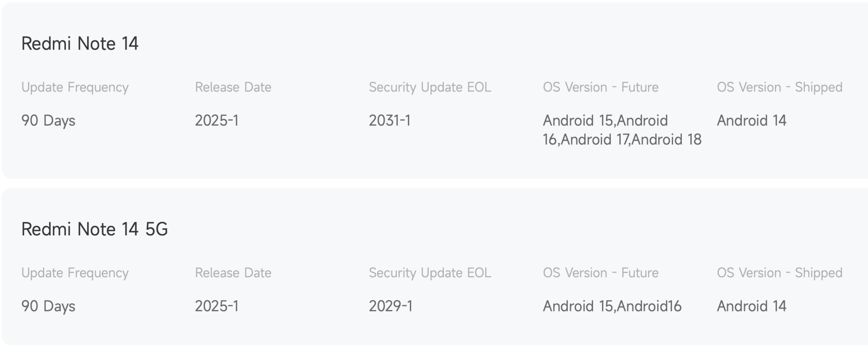Image resolution: width=868 pixels, height=346 pixels.
Task: Click 2025-1 release date in Redmi Note 14 5G card
Action: pyautogui.click(x=217, y=306)
